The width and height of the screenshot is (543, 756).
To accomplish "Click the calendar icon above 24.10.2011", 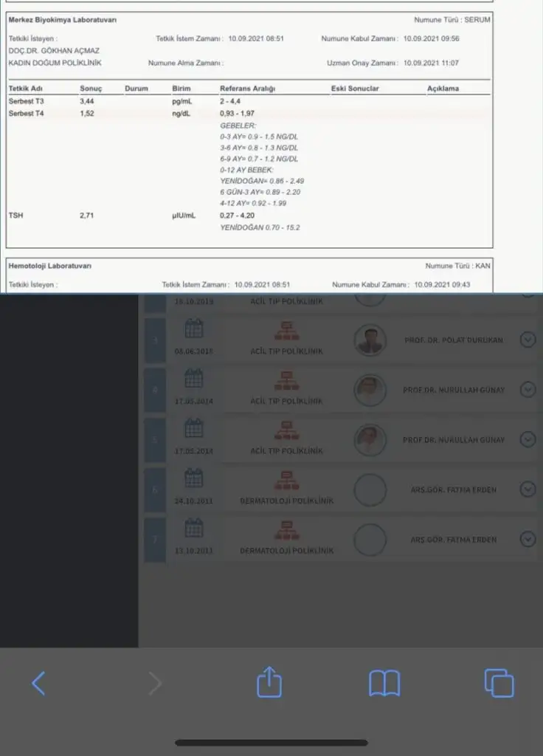I will (193, 479).
